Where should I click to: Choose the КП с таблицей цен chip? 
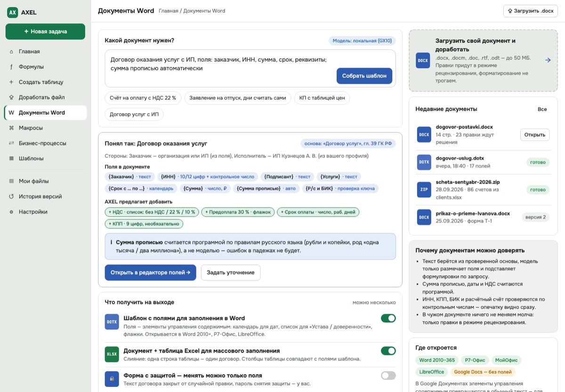[322, 98]
